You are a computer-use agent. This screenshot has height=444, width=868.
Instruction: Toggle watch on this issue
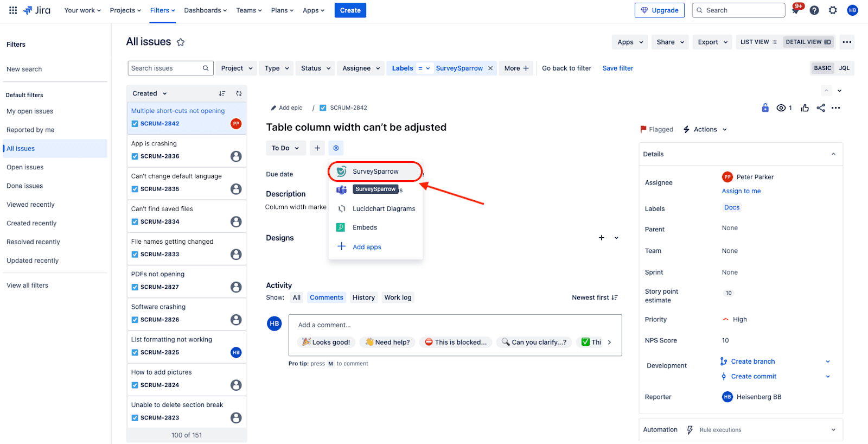781,108
